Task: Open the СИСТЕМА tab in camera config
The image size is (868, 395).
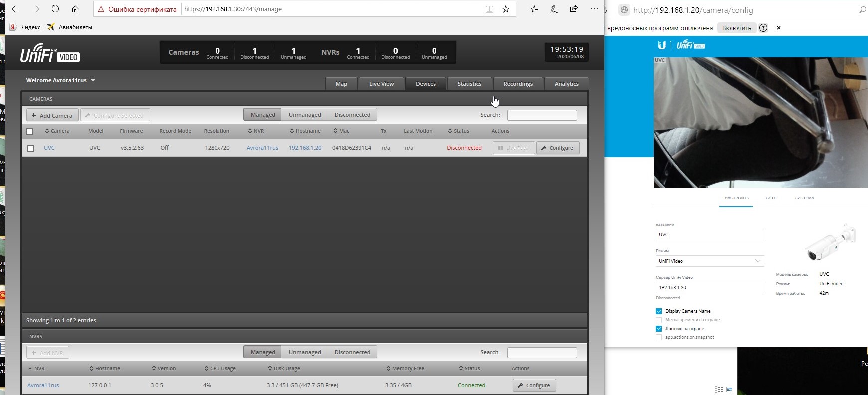Action: click(x=804, y=198)
